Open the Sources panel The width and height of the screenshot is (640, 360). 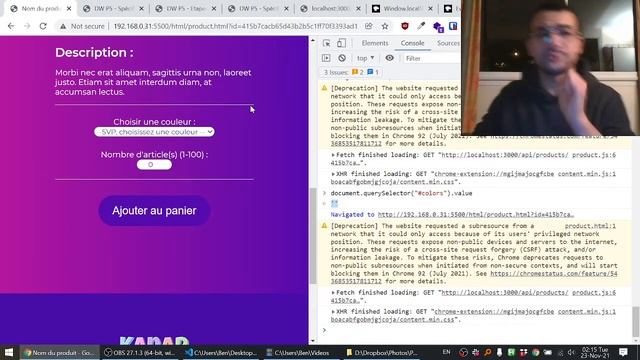(x=448, y=43)
